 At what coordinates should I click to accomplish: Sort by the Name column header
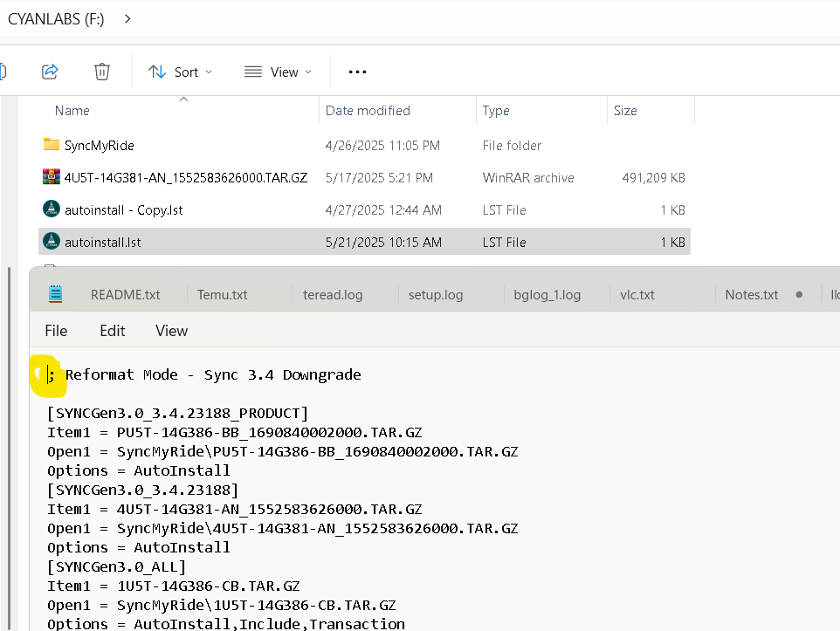[72, 110]
